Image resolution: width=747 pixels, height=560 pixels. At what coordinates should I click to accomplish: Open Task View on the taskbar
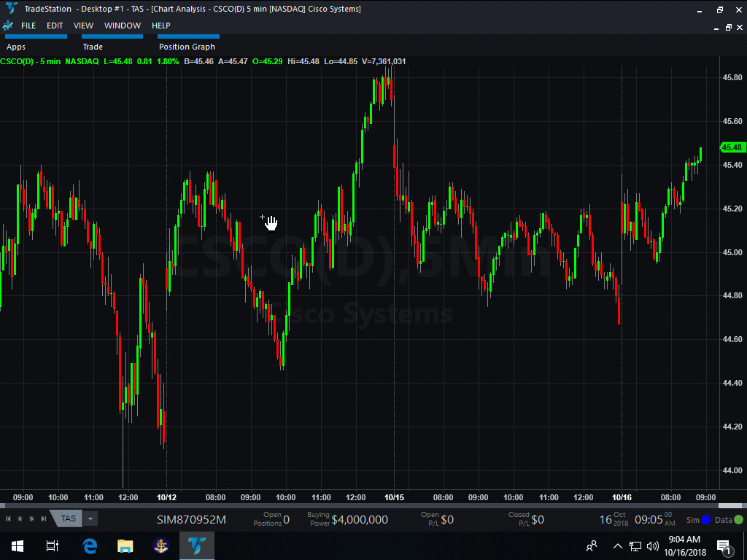pos(52,545)
